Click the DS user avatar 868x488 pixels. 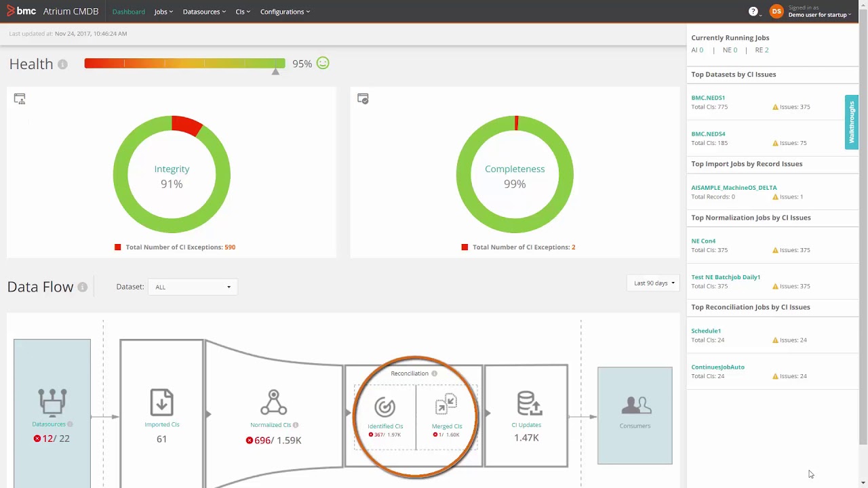(x=776, y=12)
